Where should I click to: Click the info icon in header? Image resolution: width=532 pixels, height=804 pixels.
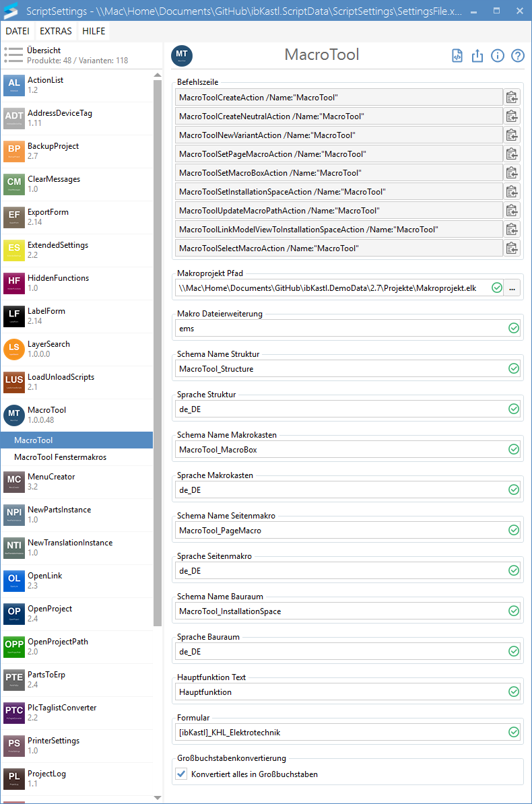coord(498,56)
